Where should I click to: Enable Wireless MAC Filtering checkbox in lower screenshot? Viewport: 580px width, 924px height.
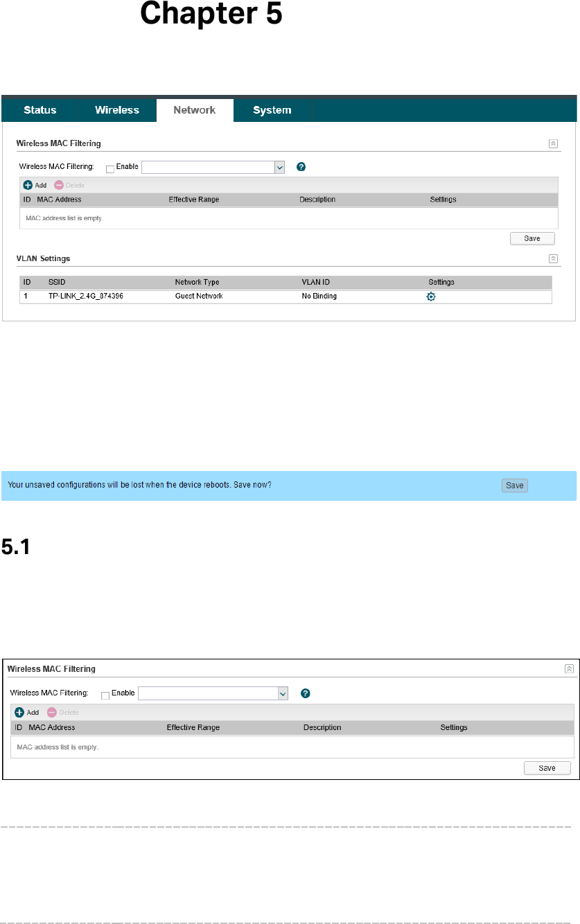105,695
